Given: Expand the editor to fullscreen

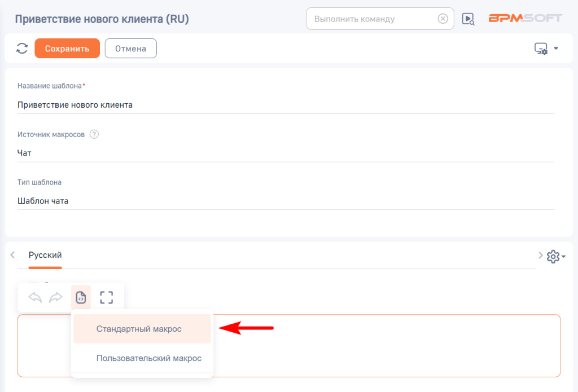Looking at the screenshot, I should pyautogui.click(x=106, y=297).
